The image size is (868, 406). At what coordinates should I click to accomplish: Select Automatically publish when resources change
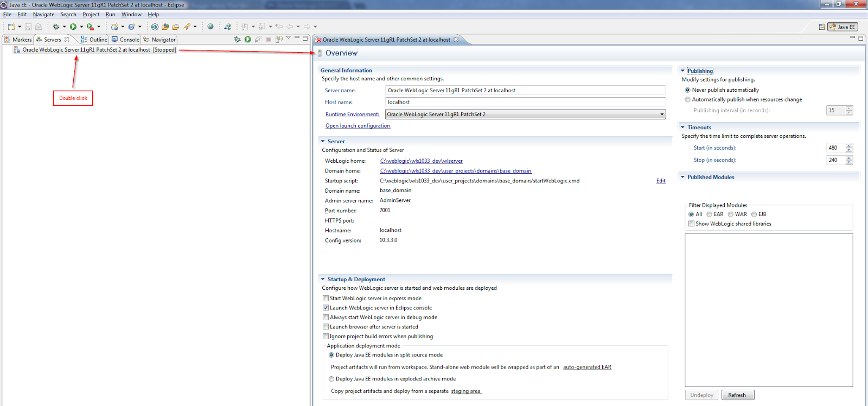point(688,99)
